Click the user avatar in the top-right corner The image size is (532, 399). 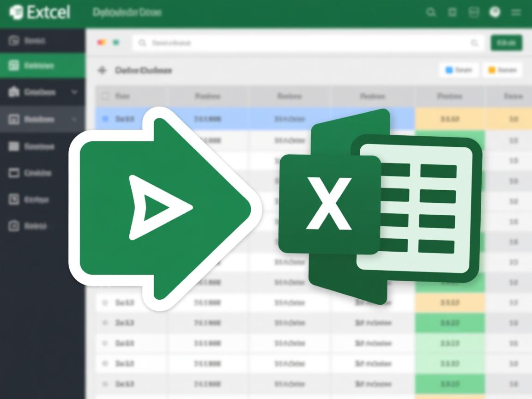tap(495, 12)
